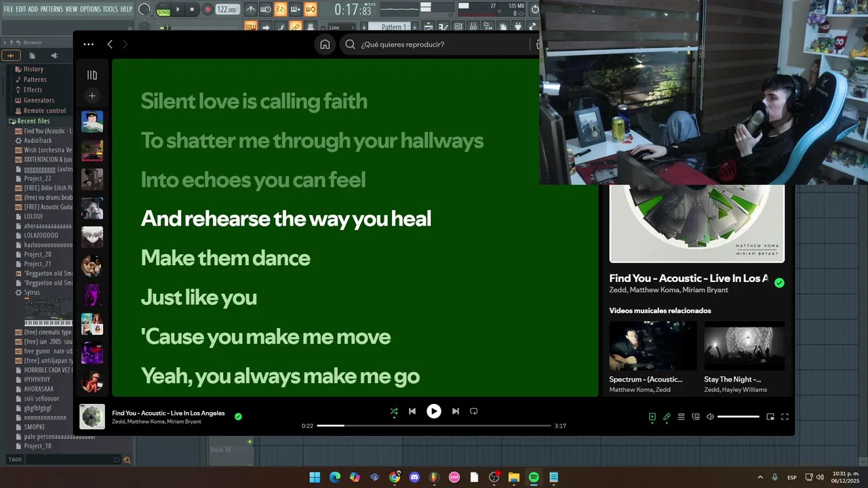
Task: Click the Spotify search field '¿Qué quieres reproducir?'
Action: [x=441, y=44]
